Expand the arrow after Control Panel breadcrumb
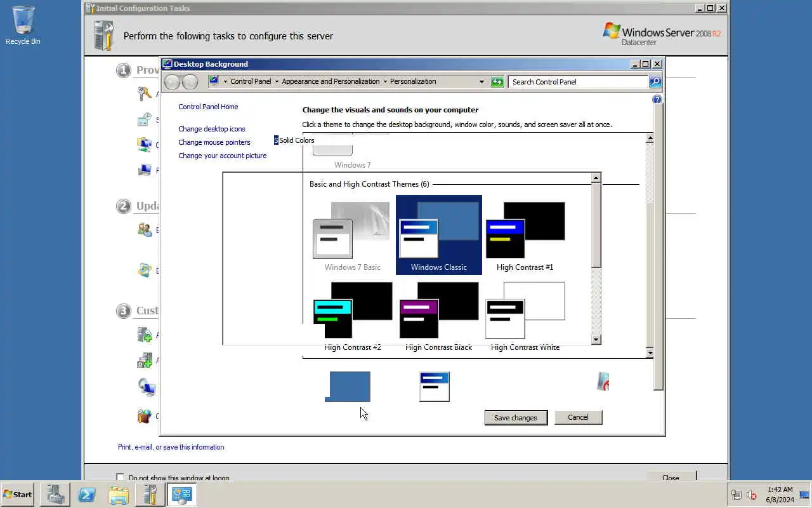The height and width of the screenshot is (508, 812). (277, 81)
